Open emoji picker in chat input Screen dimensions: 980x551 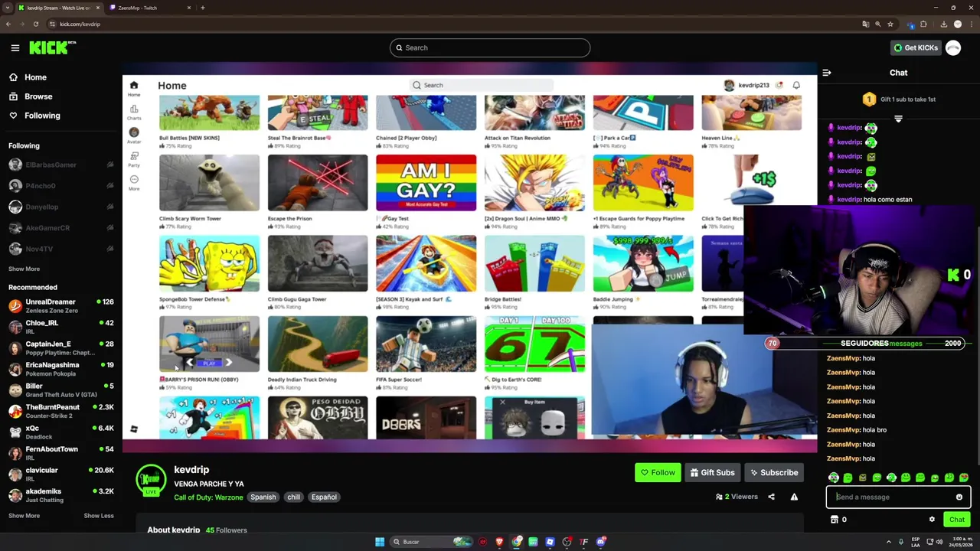pyautogui.click(x=959, y=497)
